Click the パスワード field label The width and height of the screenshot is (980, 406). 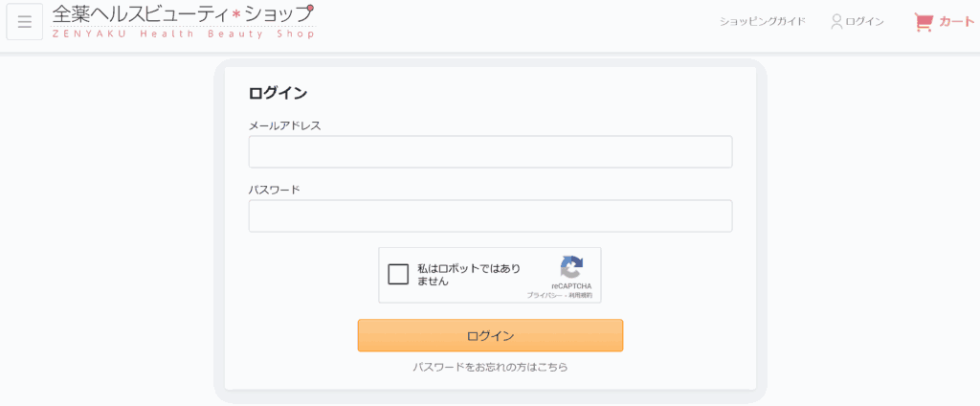[275, 190]
